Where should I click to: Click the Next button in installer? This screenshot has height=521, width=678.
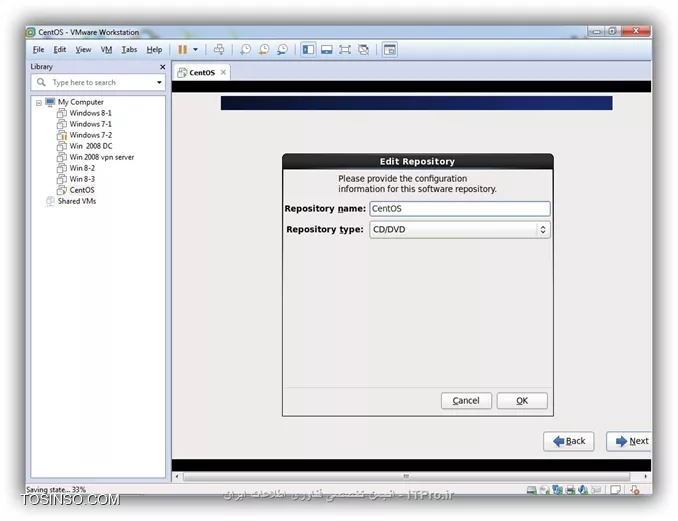coord(630,441)
